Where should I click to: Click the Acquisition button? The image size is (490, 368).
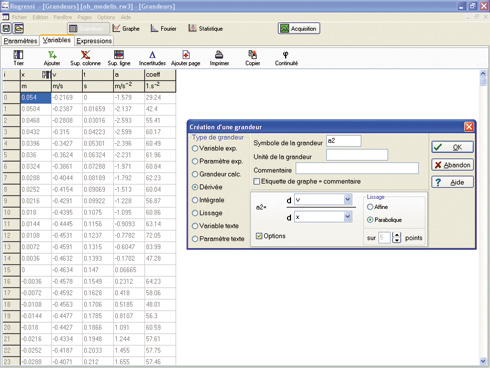click(299, 28)
